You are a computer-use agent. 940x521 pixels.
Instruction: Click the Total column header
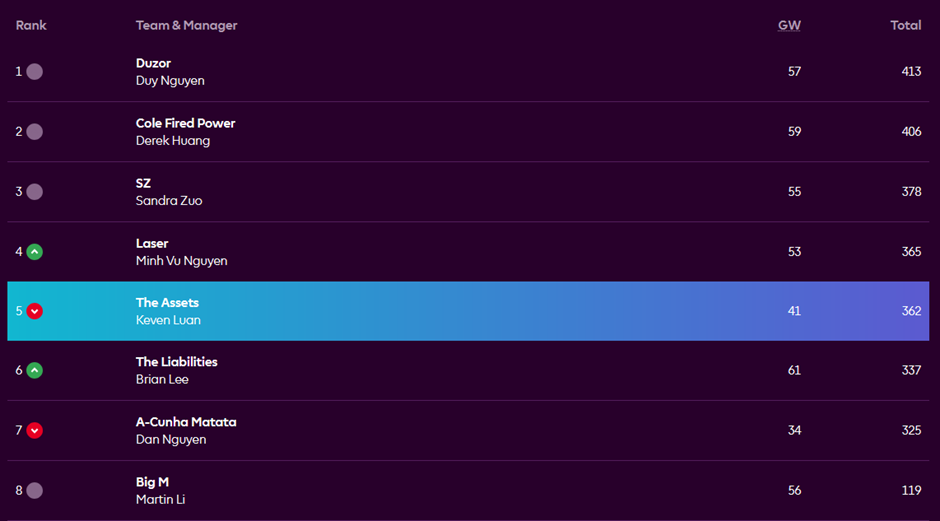(x=905, y=25)
